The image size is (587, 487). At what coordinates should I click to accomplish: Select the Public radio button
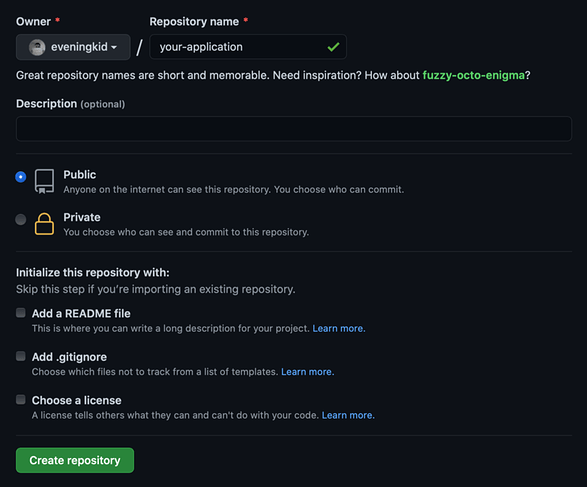[21, 177]
